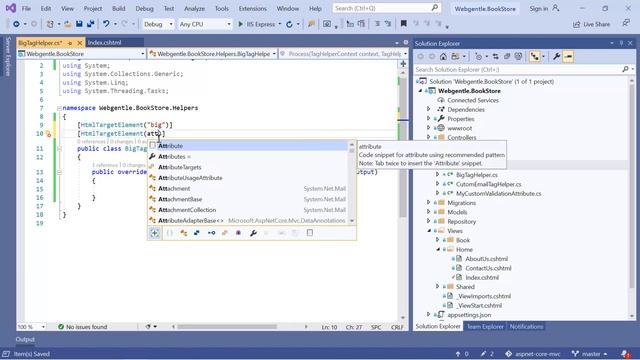Toggle the first highlighted IntelliSense filter button

[x=155, y=233]
